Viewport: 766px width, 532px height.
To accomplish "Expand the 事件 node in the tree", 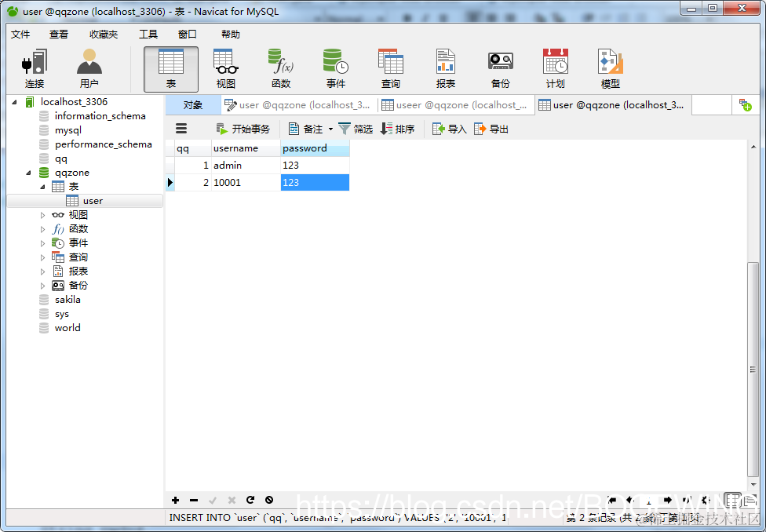I will 42,243.
